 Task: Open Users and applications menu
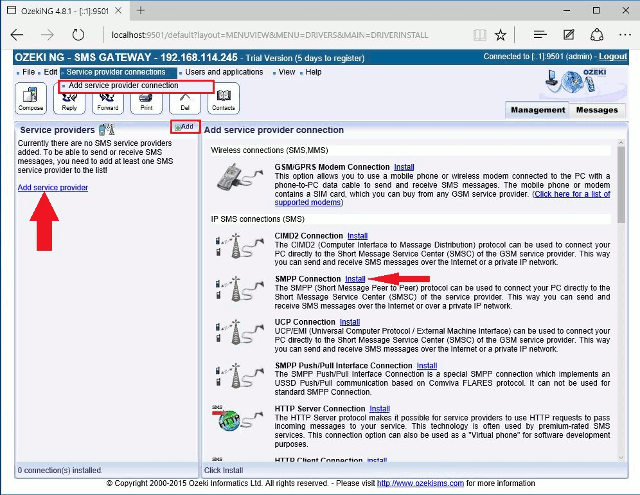click(x=224, y=72)
